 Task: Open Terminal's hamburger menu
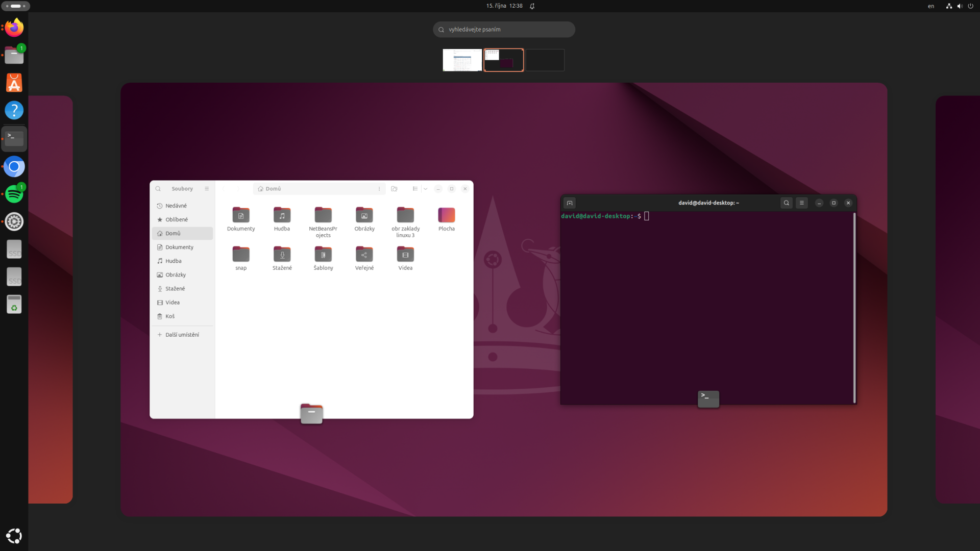click(801, 203)
